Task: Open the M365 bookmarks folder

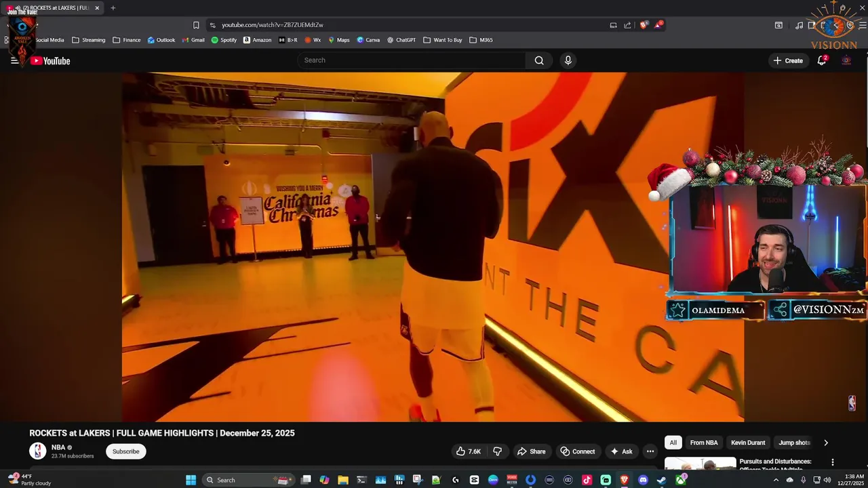Action: click(481, 40)
